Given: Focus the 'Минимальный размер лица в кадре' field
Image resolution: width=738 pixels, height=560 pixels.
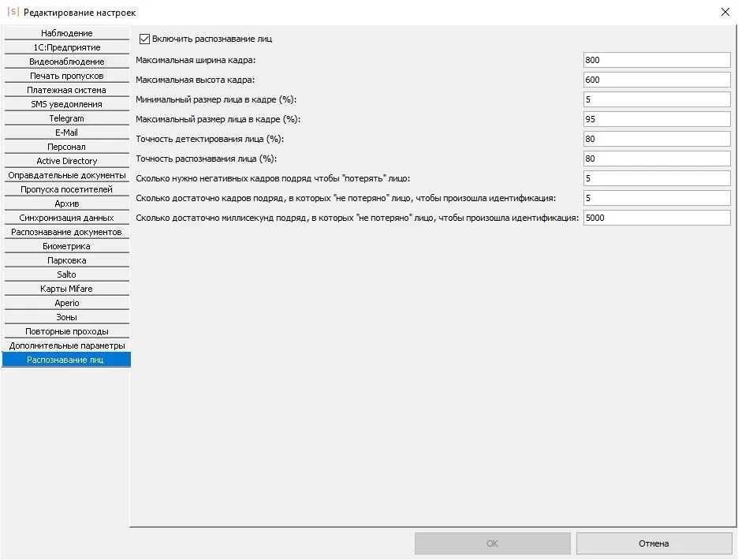Looking at the screenshot, I should click(657, 99).
